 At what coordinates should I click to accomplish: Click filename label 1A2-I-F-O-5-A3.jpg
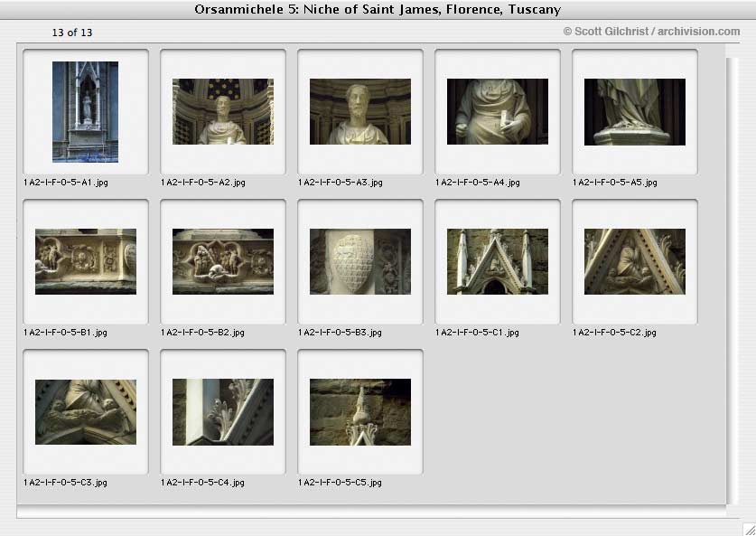click(x=341, y=183)
